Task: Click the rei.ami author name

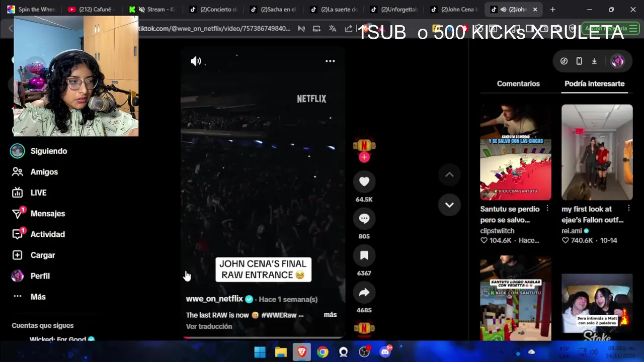Action: 572,231
